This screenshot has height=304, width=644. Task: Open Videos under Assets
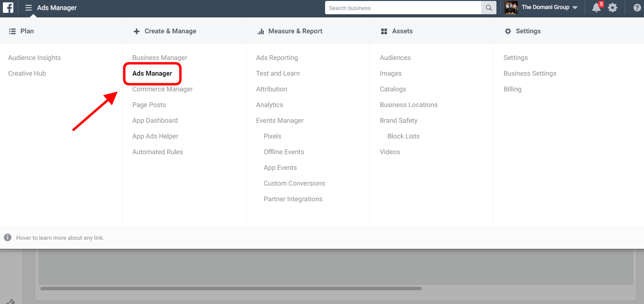[390, 152]
